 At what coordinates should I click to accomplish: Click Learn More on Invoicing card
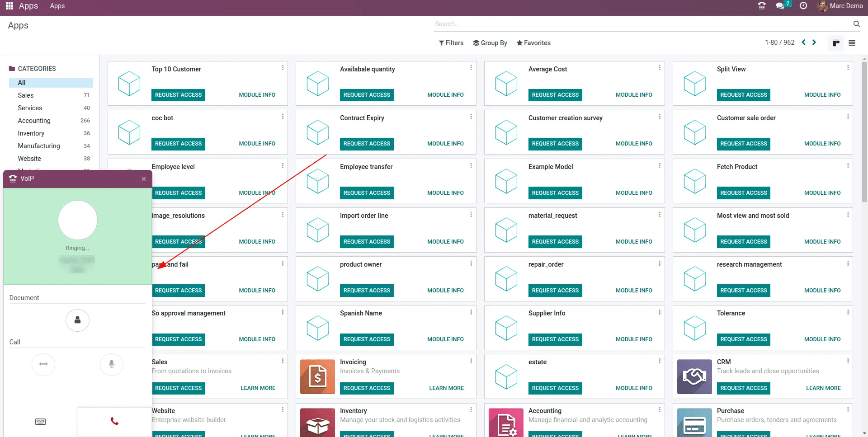[x=446, y=388]
